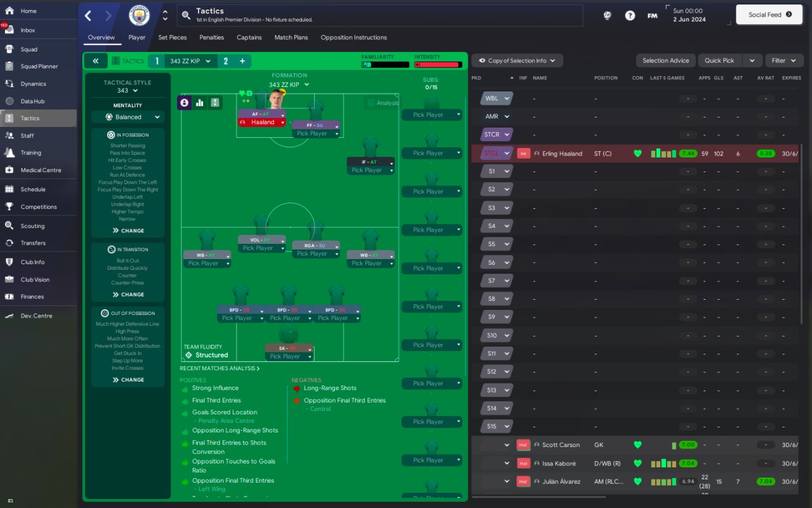Open Club Info in the sidebar
The height and width of the screenshot is (508, 812).
click(x=32, y=262)
